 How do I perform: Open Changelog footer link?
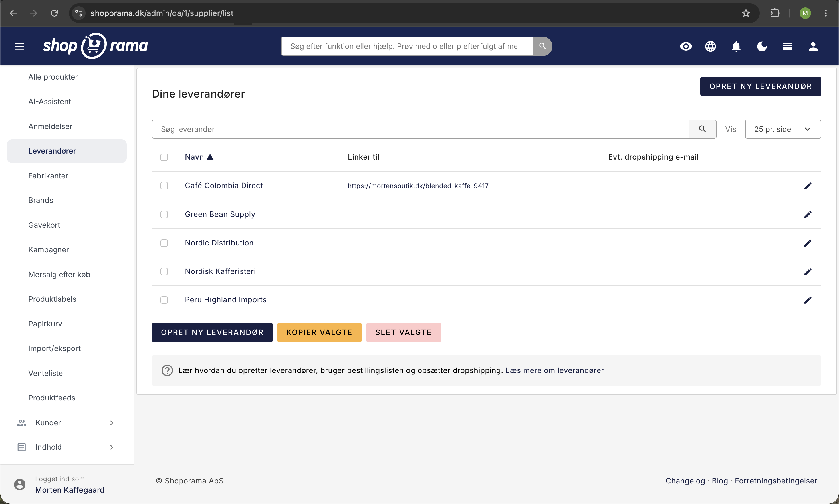(685, 481)
